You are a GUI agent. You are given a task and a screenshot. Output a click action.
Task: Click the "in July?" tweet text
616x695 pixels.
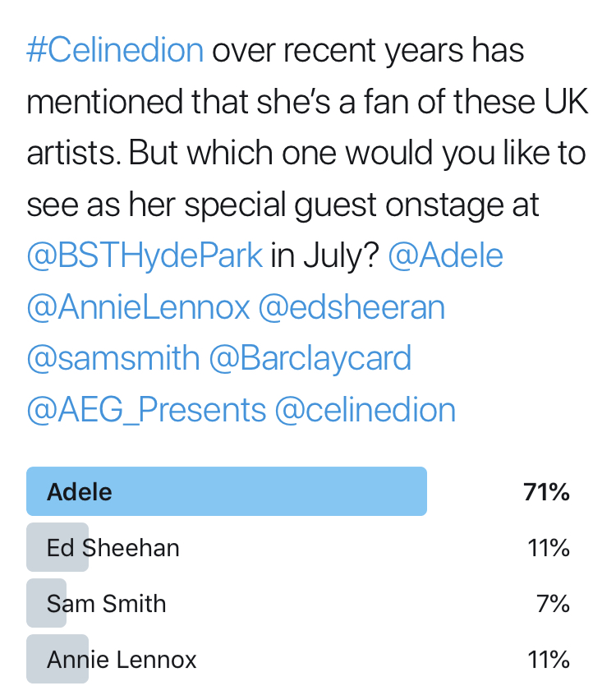point(324,256)
